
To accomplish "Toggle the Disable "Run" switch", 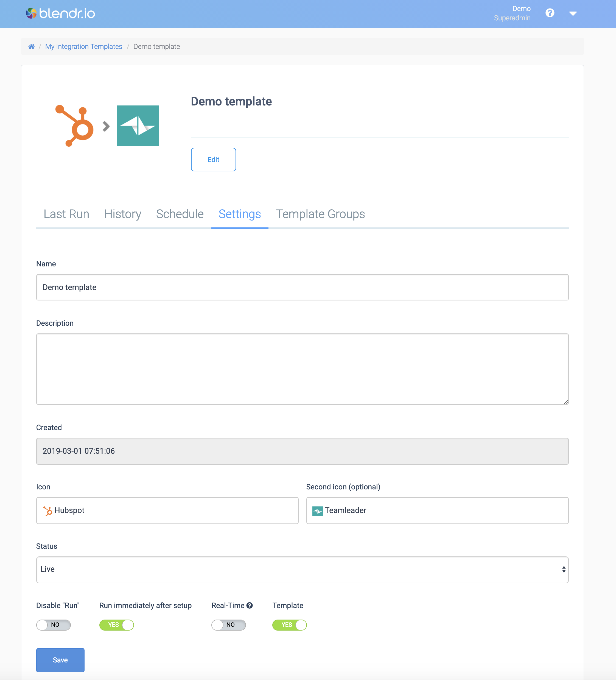I will 54,625.
